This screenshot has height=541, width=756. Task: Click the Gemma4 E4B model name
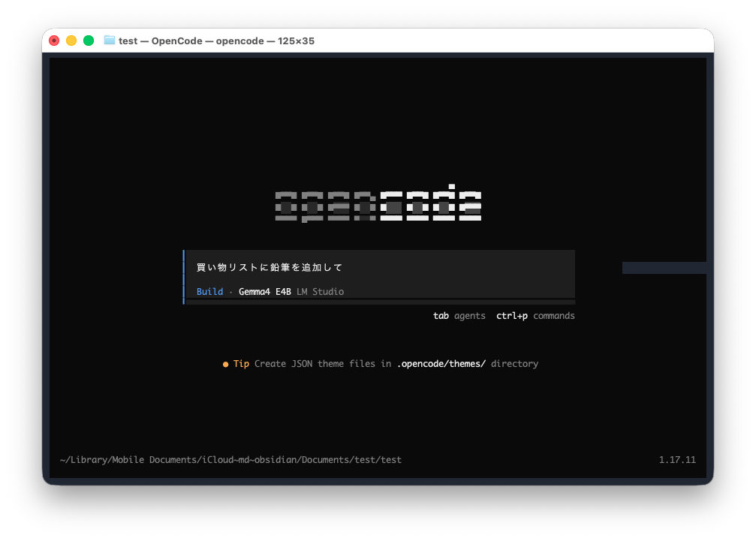[x=265, y=291]
